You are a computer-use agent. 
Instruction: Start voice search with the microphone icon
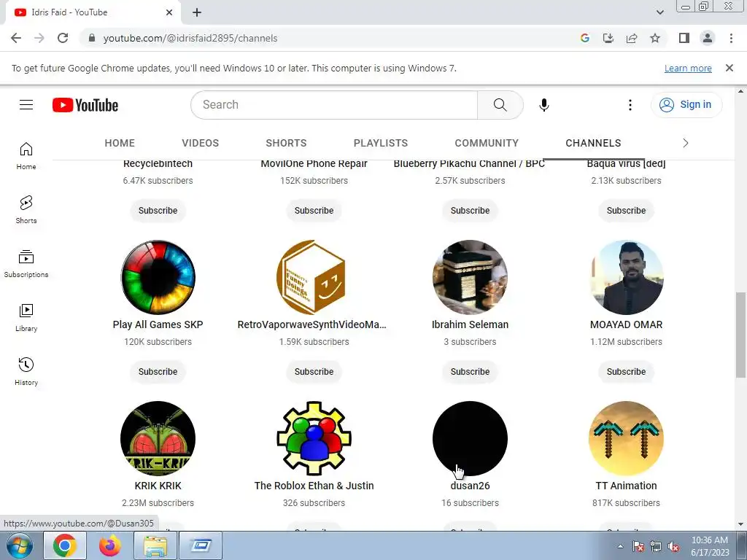(x=544, y=105)
